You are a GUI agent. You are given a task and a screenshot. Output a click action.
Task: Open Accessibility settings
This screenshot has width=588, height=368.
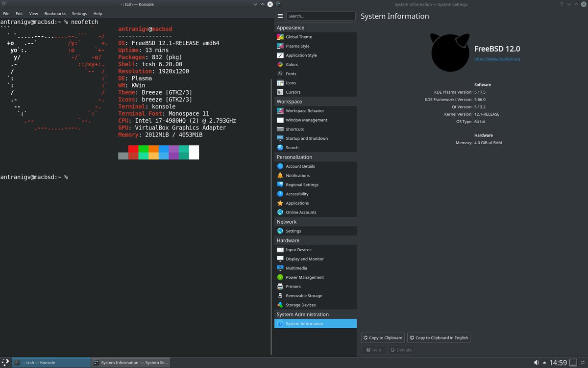tap(316, 194)
